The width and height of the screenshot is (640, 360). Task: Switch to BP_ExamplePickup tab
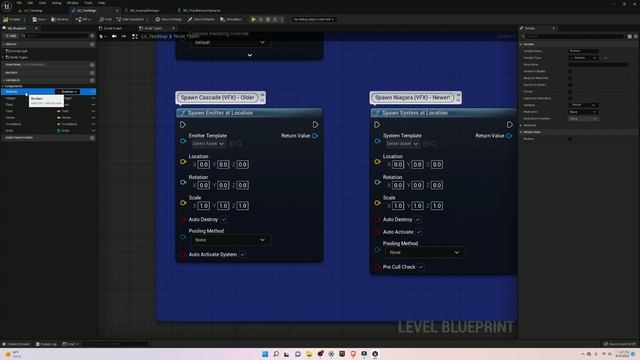pos(145,11)
